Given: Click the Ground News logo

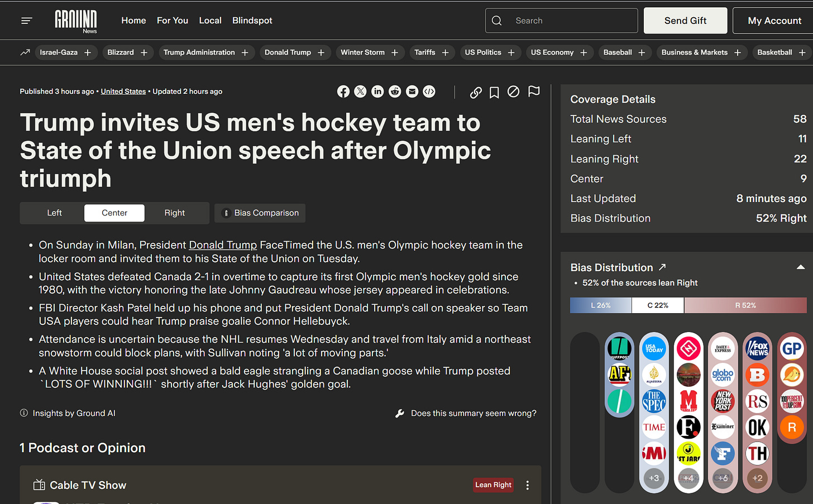Looking at the screenshot, I should tap(76, 21).
